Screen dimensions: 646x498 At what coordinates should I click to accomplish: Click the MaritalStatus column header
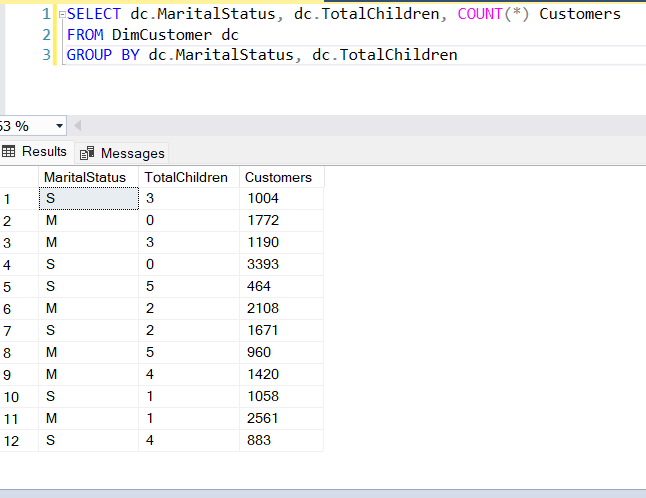88,177
